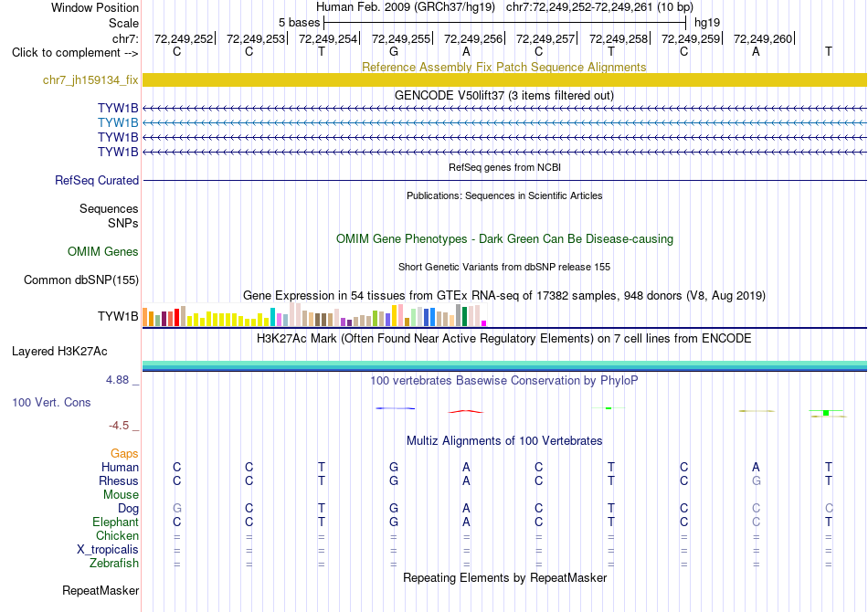Click the red PhyloP bar under base A

coord(466,411)
